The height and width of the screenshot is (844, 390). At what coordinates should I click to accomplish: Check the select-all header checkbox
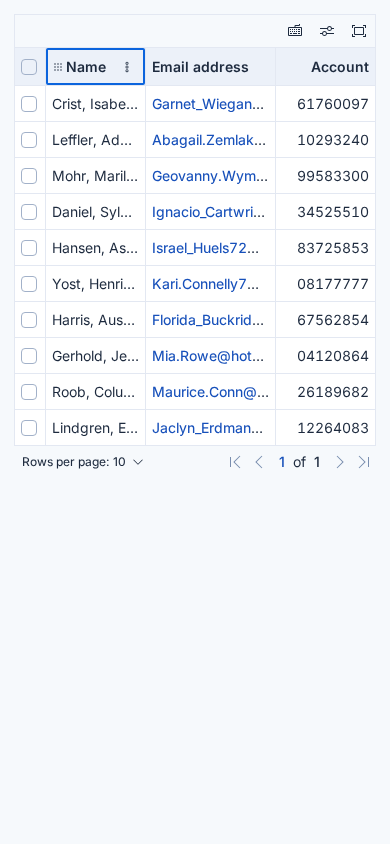point(29,67)
